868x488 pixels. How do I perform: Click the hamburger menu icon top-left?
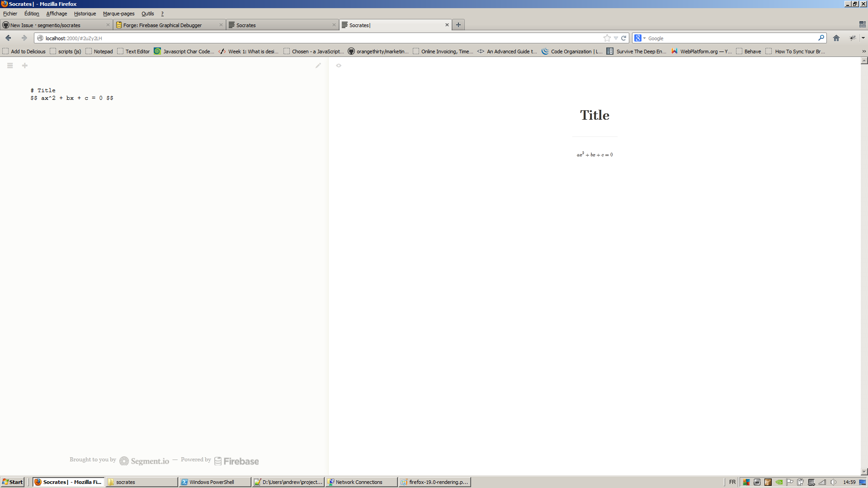point(10,66)
